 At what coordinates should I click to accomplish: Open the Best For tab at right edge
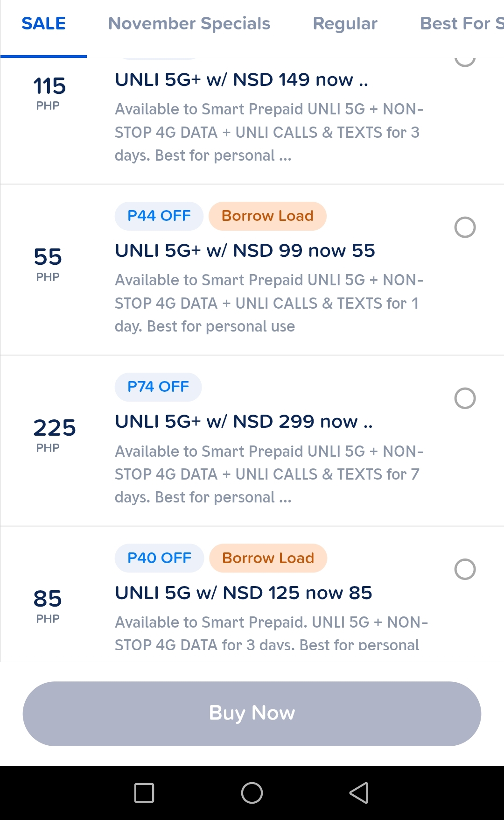coord(461,24)
